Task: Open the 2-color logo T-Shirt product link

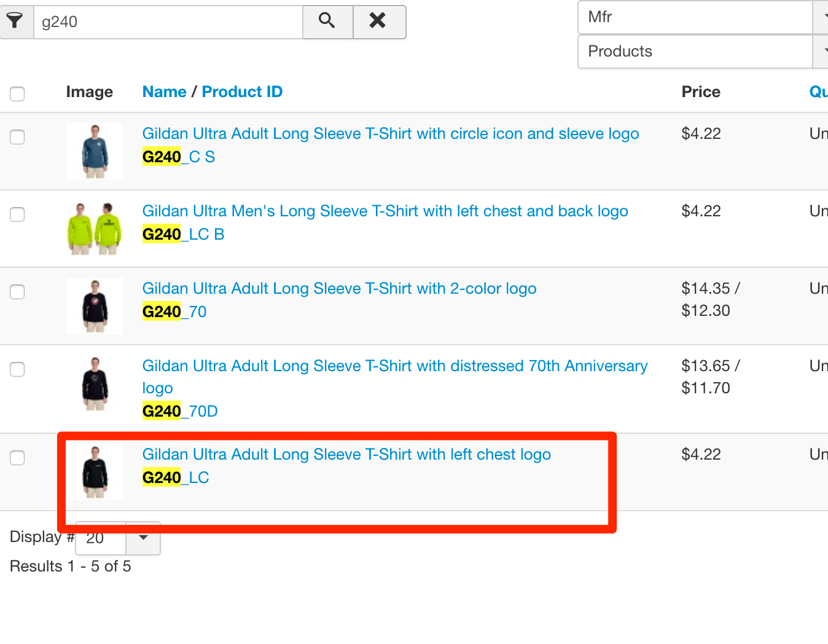Action: 339,288
